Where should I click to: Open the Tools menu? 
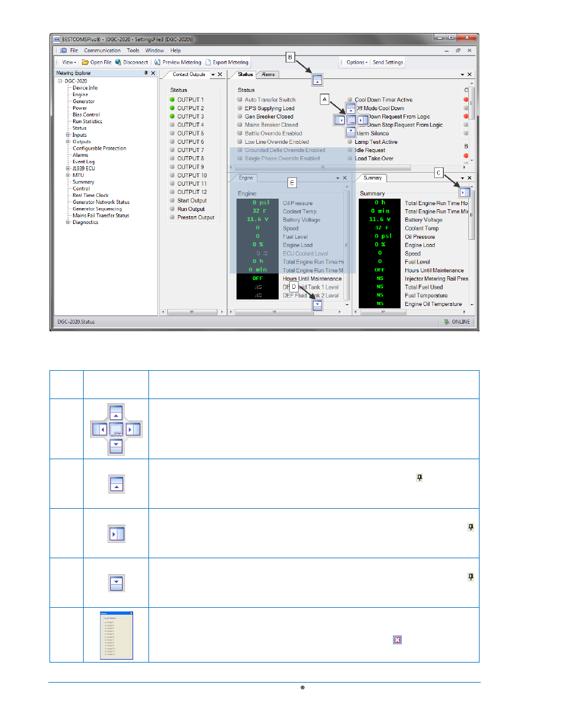(133, 51)
